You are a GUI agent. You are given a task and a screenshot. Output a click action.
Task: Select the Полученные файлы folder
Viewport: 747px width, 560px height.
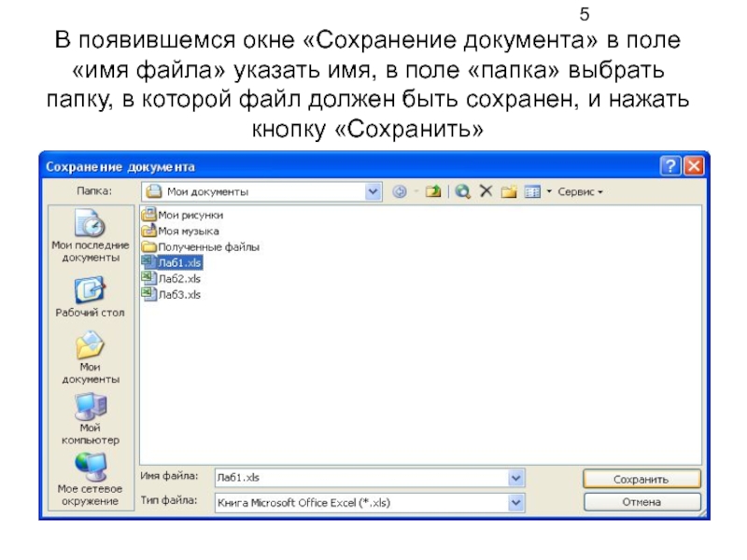pos(201,246)
